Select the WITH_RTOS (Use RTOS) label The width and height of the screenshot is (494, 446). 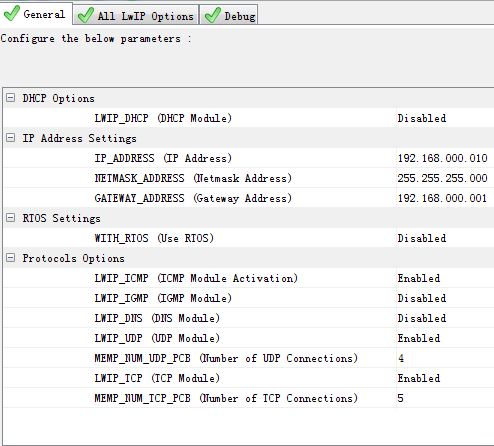pos(154,238)
